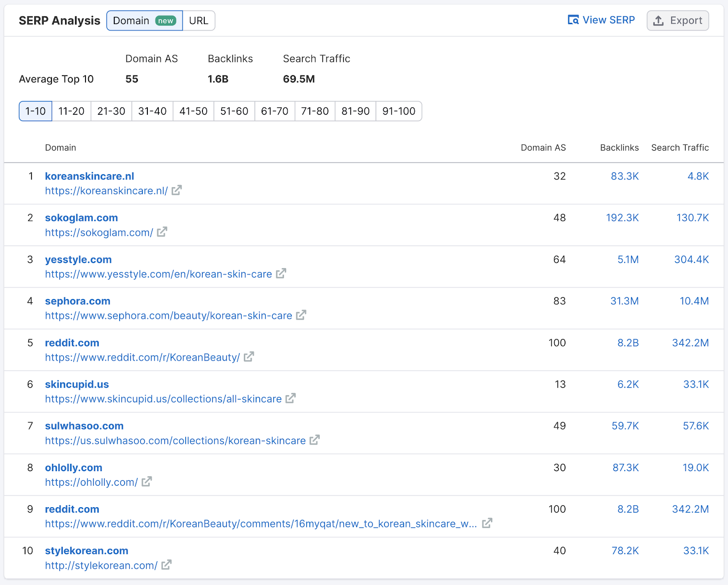Click Domain AS column header in results table
The height and width of the screenshot is (585, 728).
(543, 148)
